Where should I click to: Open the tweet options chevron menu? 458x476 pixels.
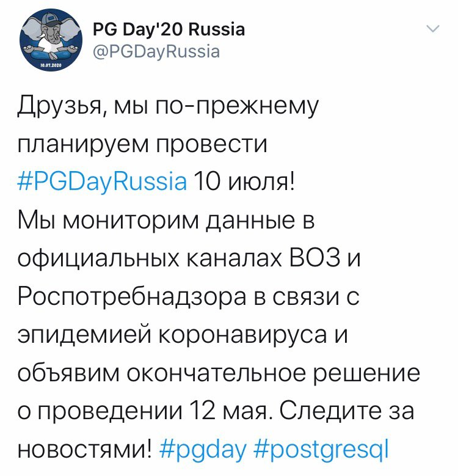[x=432, y=29]
